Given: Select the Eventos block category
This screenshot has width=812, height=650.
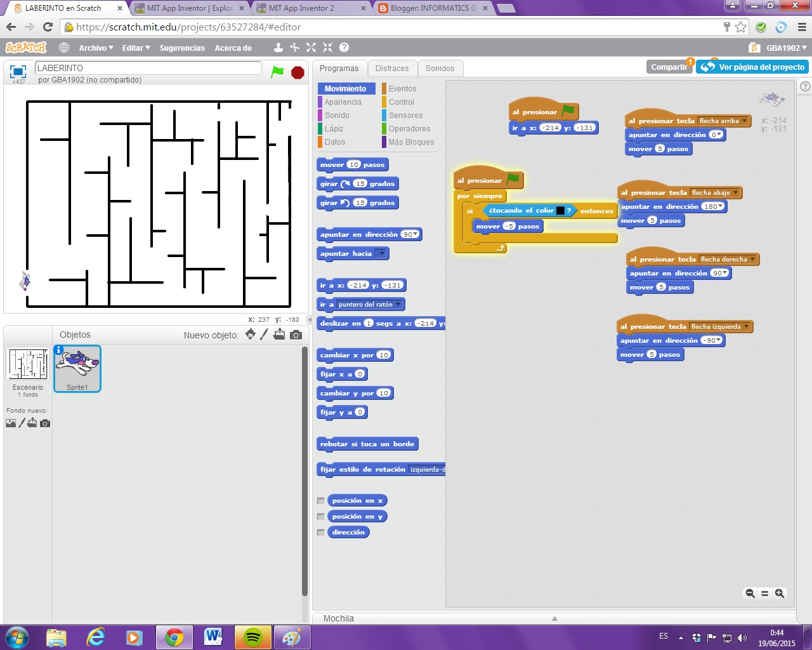Looking at the screenshot, I should point(402,89).
